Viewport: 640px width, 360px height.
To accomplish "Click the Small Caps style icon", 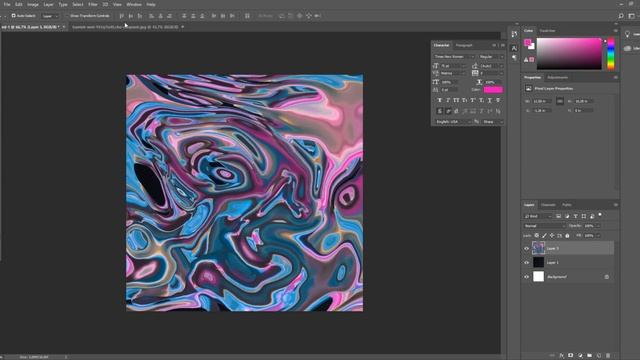I will (x=464, y=100).
